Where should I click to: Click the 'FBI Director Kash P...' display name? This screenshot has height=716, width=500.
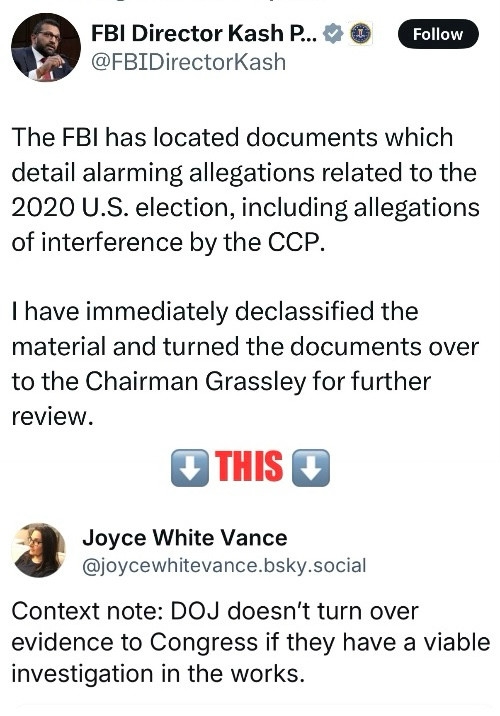point(204,33)
